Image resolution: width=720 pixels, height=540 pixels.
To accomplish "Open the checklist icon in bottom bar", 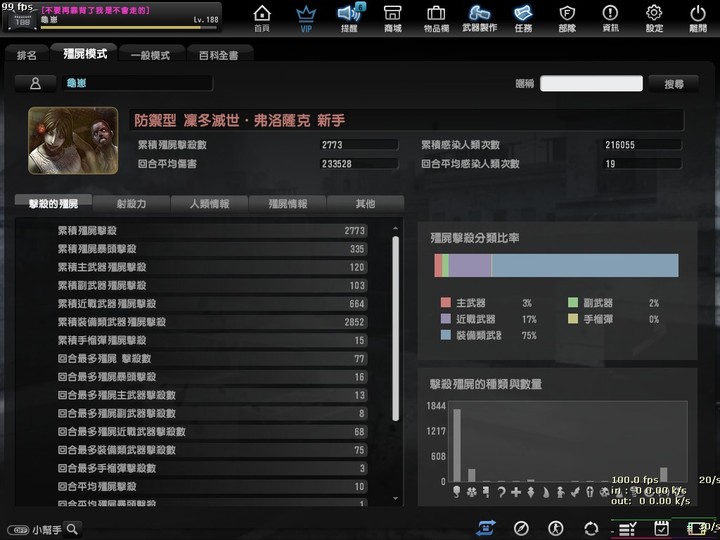I will click(x=627, y=529).
